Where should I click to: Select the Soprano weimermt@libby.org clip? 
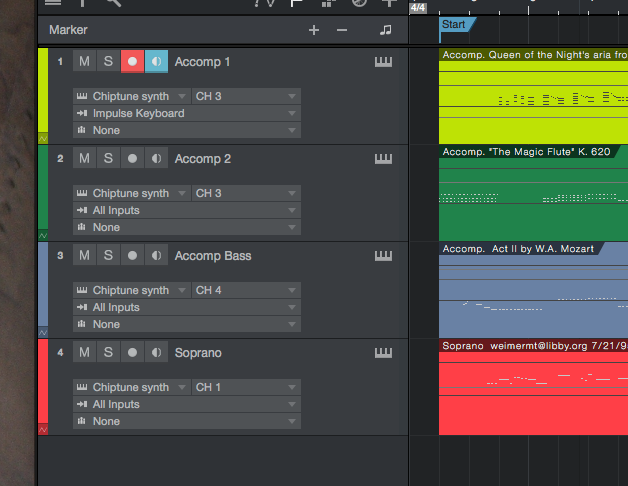[x=533, y=387]
